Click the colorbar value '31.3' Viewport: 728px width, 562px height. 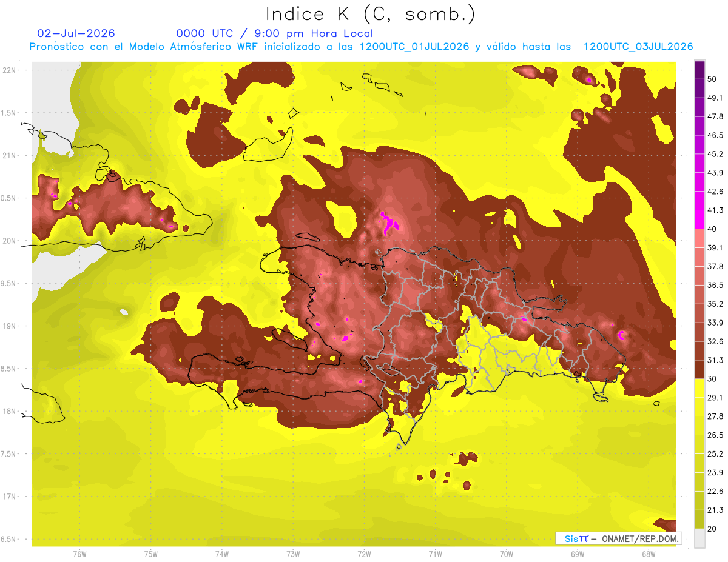click(x=715, y=360)
